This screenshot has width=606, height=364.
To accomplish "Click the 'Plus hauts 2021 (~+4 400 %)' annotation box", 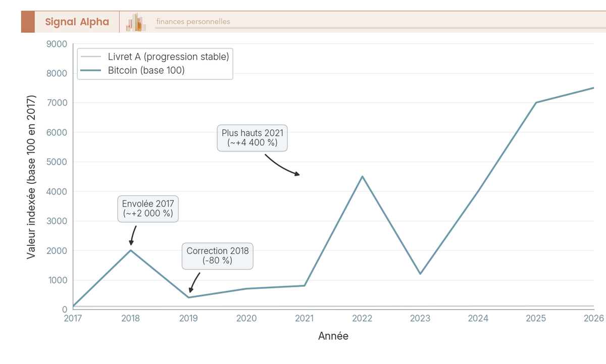I will pyautogui.click(x=252, y=138).
